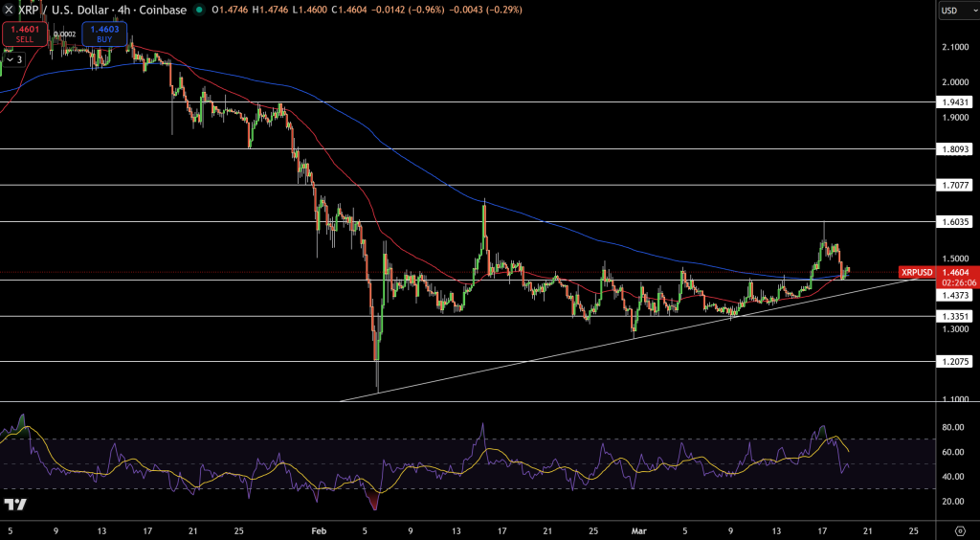This screenshot has height=540, width=980.
Task: Click the 2.1000 price axis value
Action: click(x=954, y=48)
